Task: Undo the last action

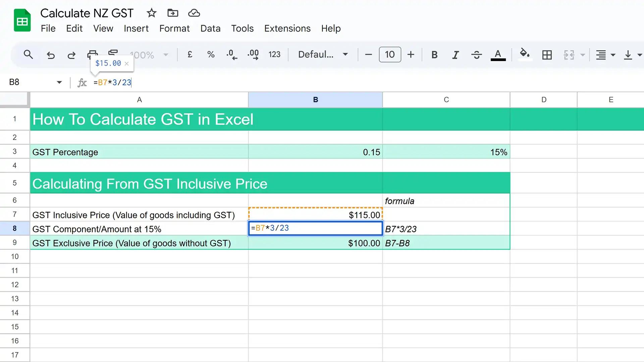Action: [x=50, y=55]
